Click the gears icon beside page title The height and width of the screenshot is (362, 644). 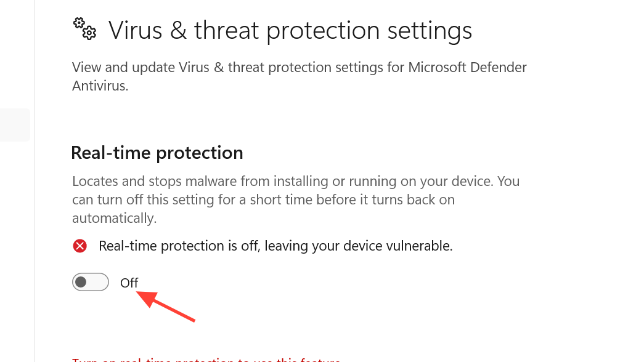[84, 28]
